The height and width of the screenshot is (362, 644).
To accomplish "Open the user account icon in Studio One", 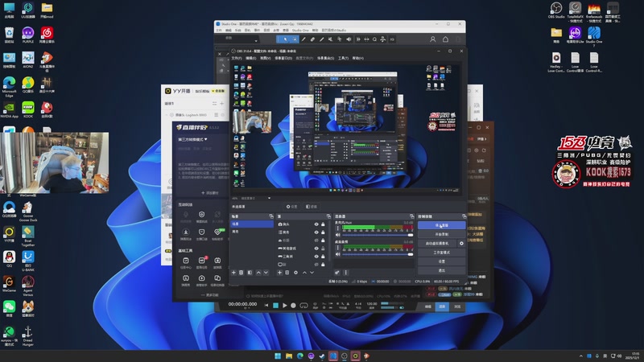I will (x=433, y=39).
